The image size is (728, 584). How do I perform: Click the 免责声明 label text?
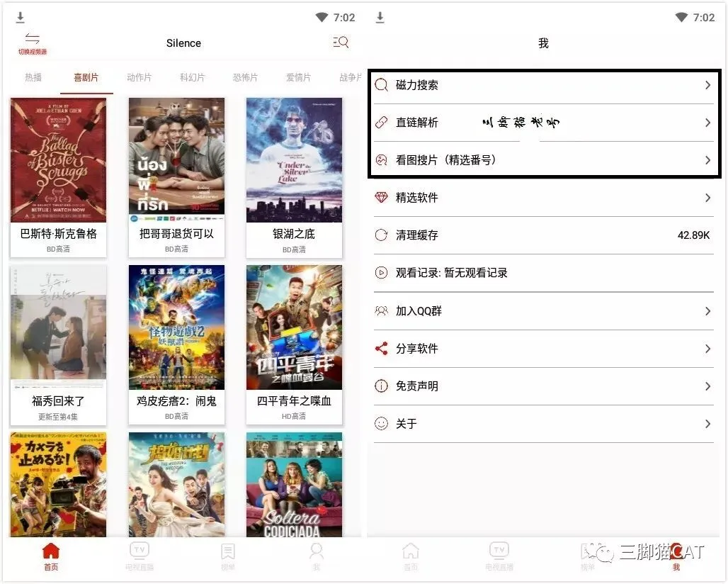(417, 386)
